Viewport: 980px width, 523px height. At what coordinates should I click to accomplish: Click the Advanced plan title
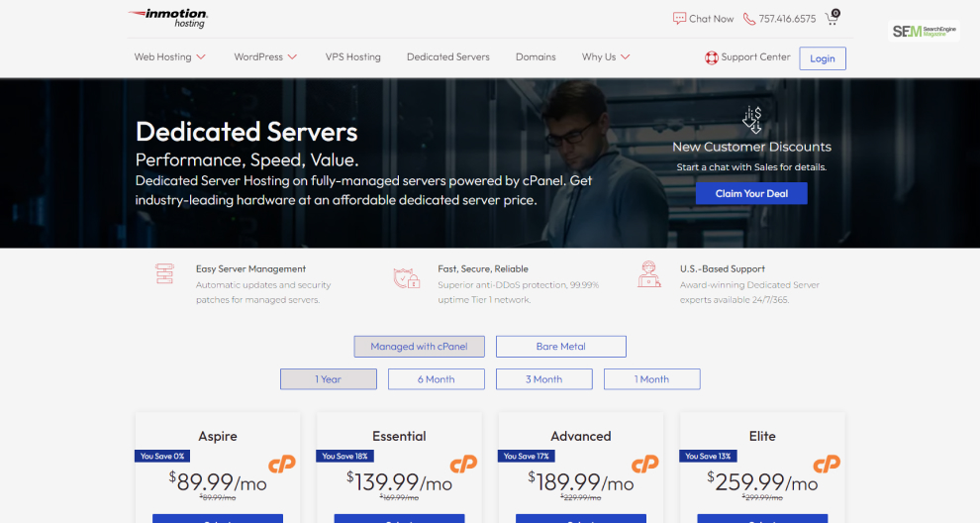pyautogui.click(x=581, y=436)
